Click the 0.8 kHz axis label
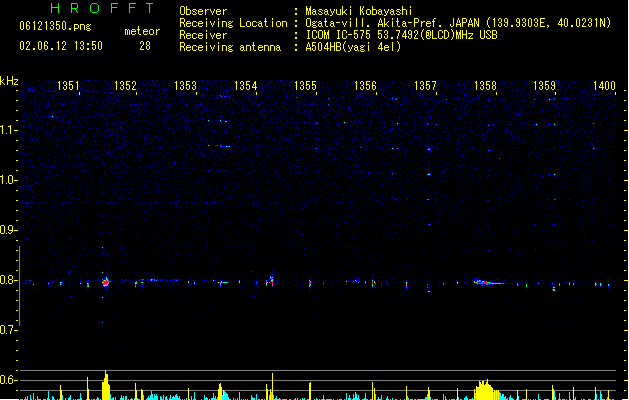The image size is (629, 400). [8, 280]
